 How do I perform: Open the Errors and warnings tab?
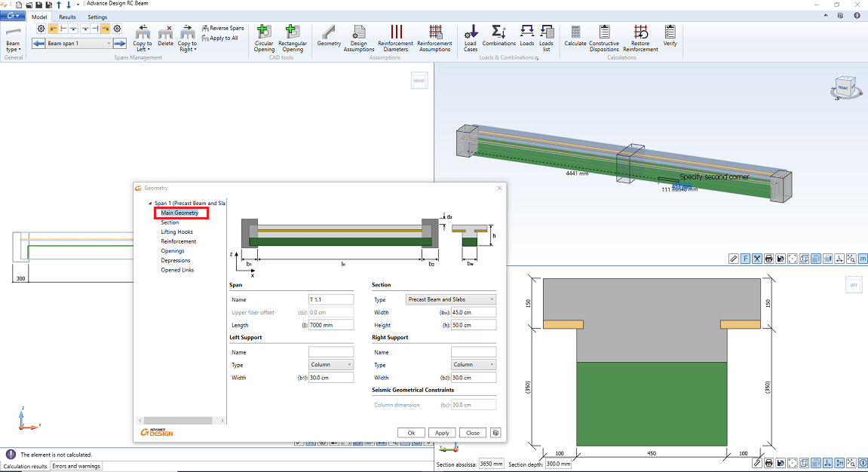[76, 466]
